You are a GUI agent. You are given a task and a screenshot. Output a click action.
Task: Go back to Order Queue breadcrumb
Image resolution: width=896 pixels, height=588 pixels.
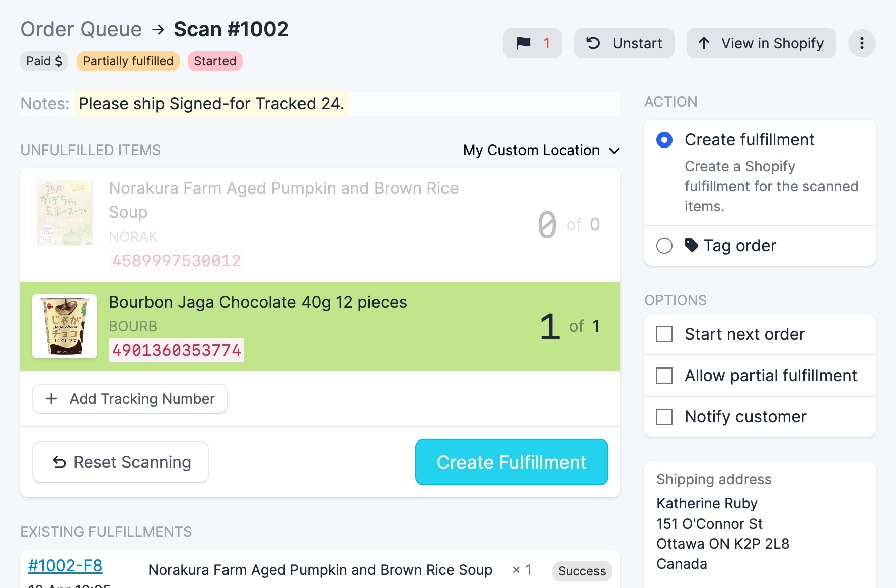click(x=81, y=29)
